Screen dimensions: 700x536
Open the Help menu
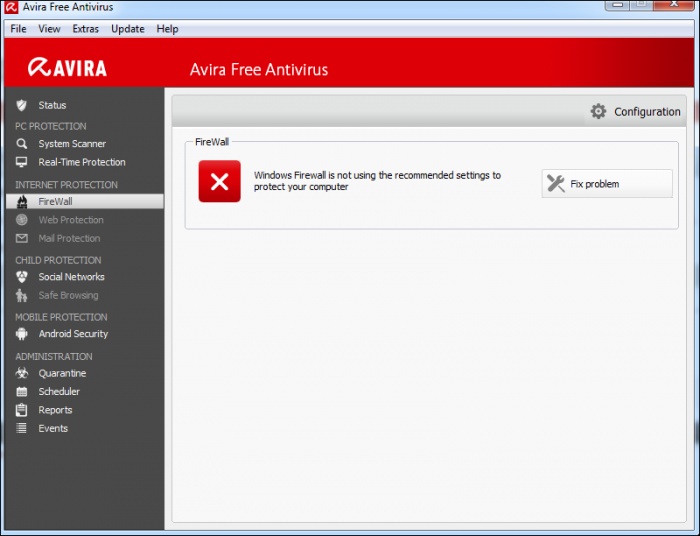tap(167, 29)
